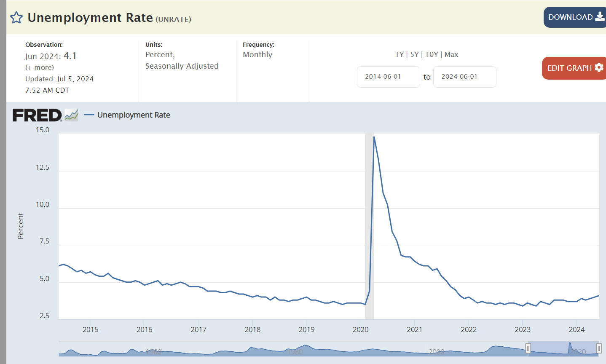Click the download arrow icon
This screenshot has width=606, height=364.
(x=600, y=17)
